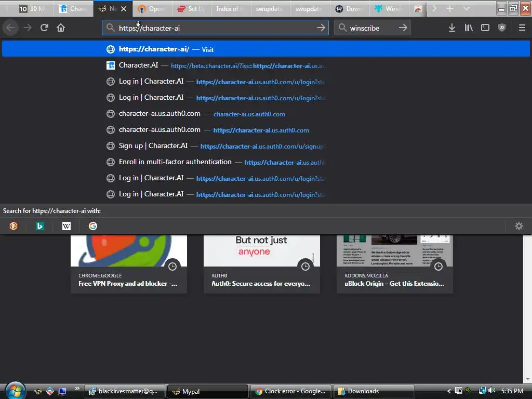Search with the DuckDuckGo engine icon
The width and height of the screenshot is (532, 399).
click(13, 226)
